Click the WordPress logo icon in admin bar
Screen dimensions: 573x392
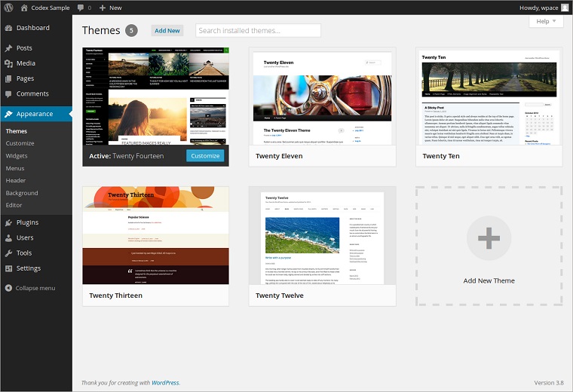point(8,8)
